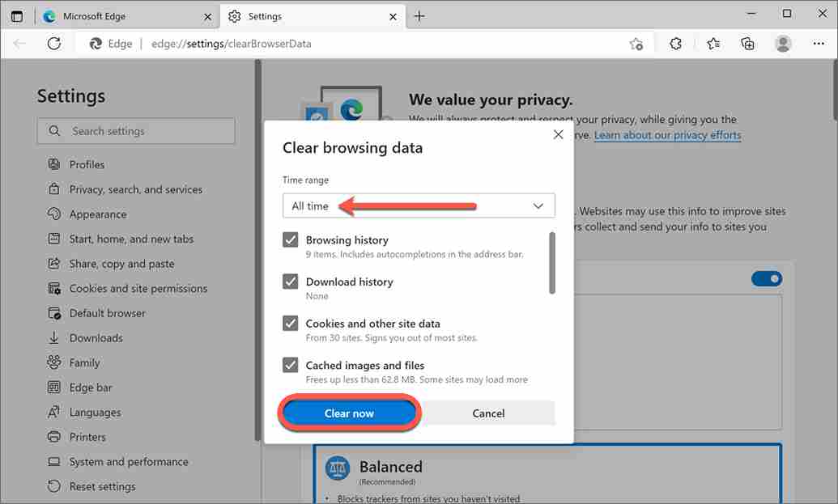This screenshot has height=504, width=838.
Task: Click the dialog list scrollbar
Action: click(x=552, y=263)
